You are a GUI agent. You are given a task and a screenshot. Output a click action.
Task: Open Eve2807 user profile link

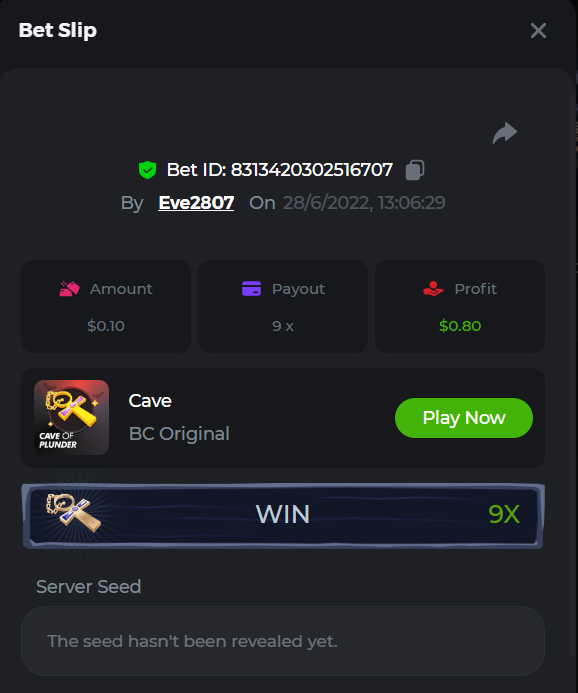(196, 203)
